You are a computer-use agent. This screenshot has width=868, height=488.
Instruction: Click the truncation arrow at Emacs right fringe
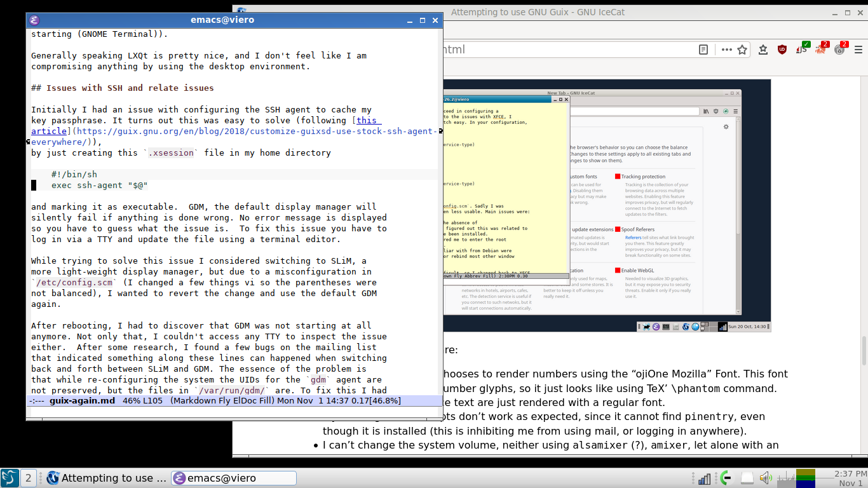click(x=441, y=131)
